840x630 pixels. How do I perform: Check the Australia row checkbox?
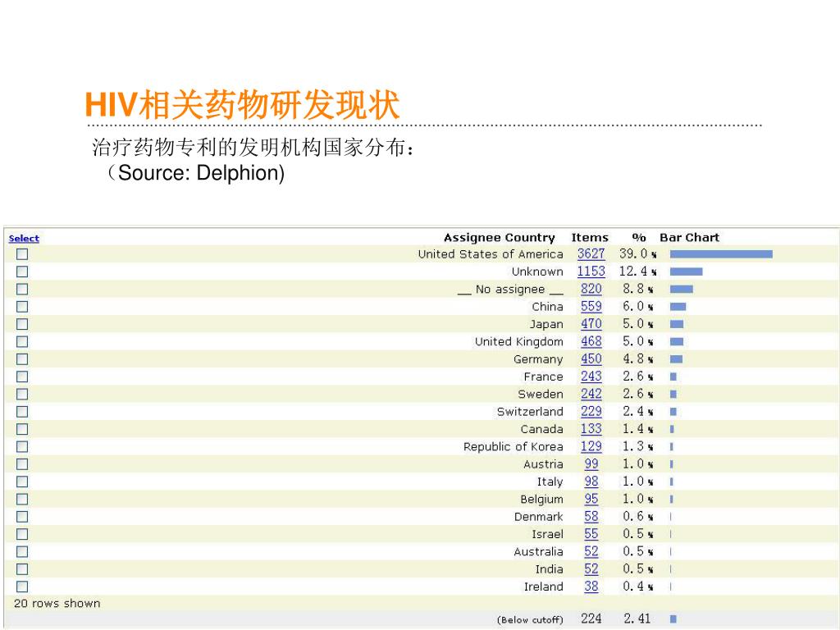coord(22,552)
